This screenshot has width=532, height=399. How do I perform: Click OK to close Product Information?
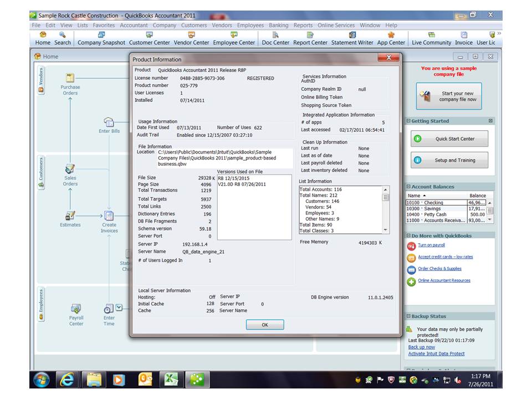(264, 325)
